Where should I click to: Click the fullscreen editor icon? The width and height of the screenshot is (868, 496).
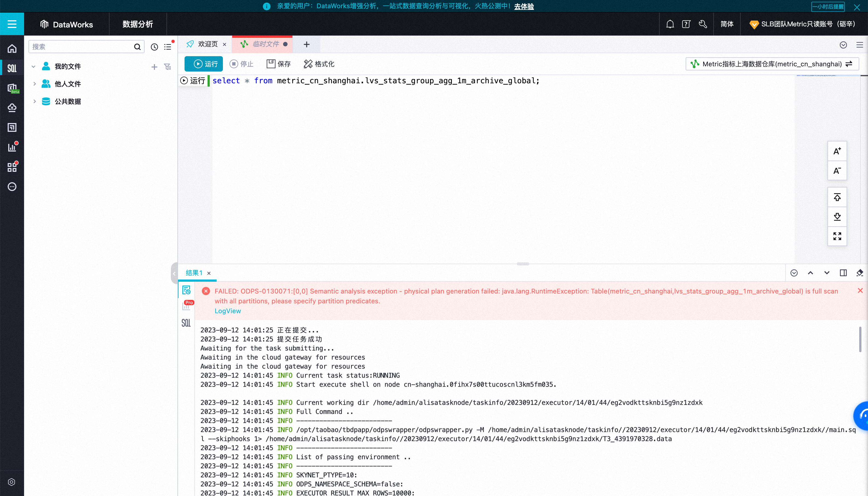tap(837, 236)
